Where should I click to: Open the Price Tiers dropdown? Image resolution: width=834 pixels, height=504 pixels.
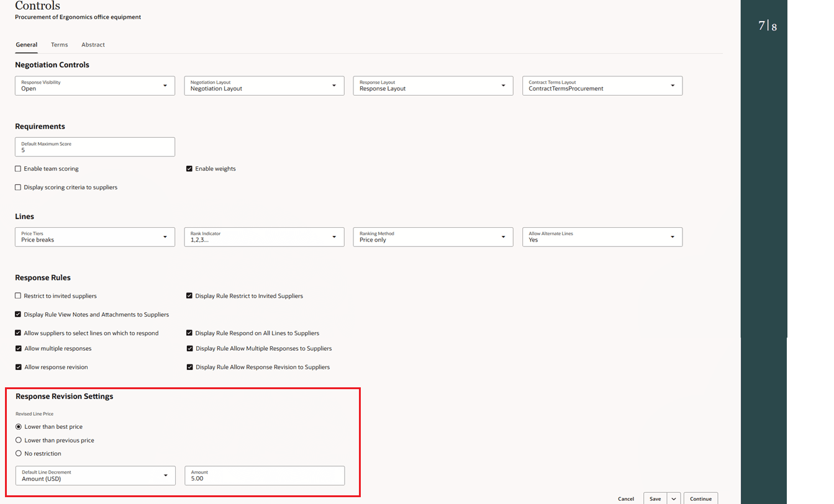[165, 236]
